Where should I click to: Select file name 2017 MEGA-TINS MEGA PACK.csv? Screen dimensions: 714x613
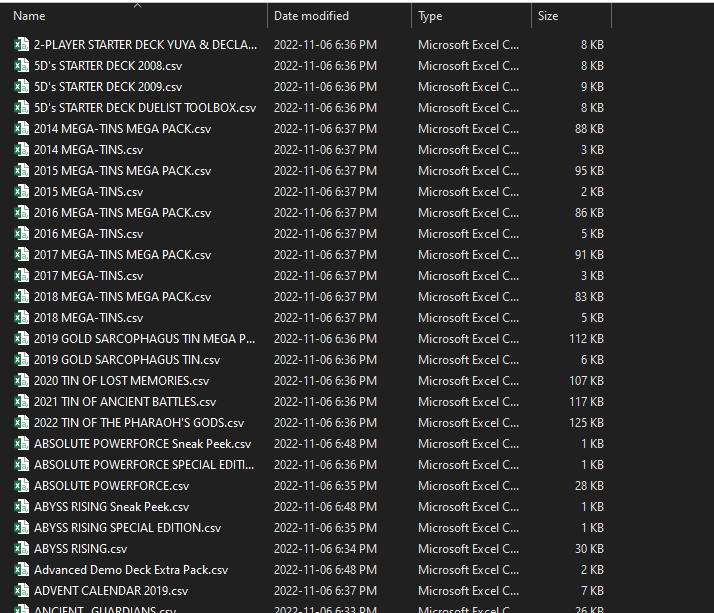click(x=122, y=254)
